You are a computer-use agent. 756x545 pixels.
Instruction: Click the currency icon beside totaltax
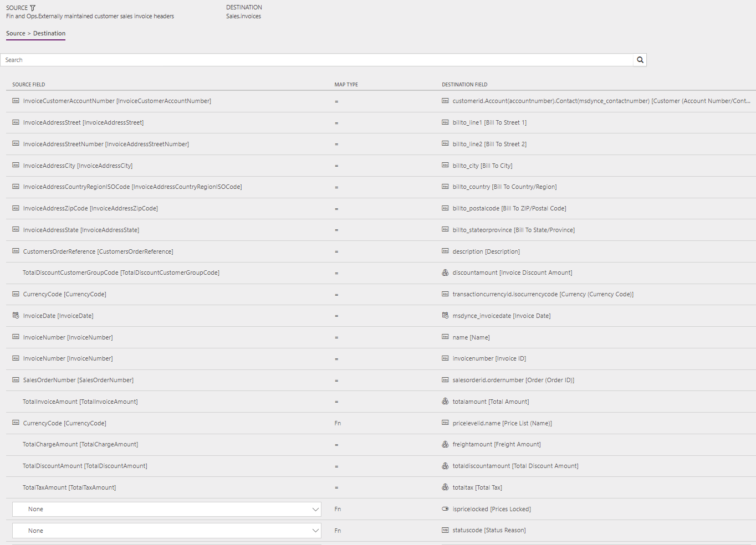pos(445,487)
